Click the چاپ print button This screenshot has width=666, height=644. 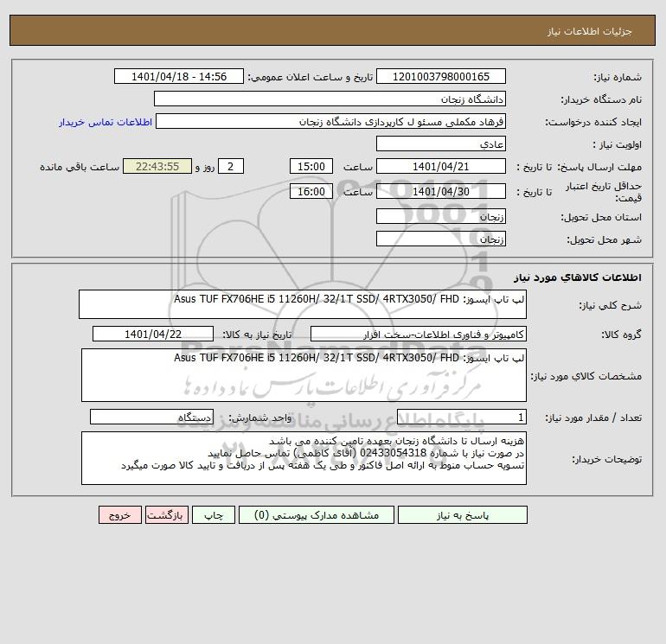click(x=214, y=515)
